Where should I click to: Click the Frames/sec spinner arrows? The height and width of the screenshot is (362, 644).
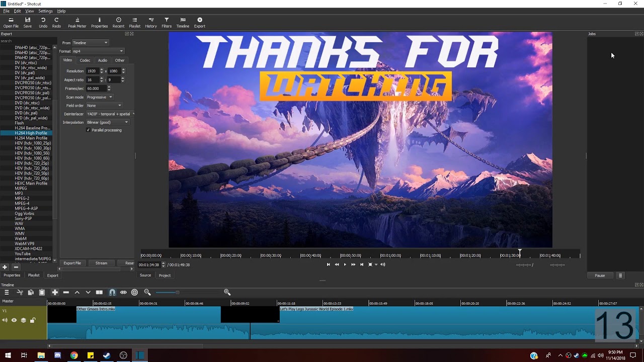109,88
